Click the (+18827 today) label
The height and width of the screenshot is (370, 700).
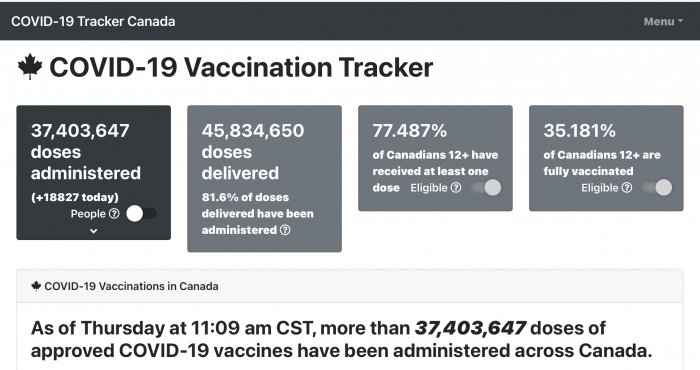75,197
